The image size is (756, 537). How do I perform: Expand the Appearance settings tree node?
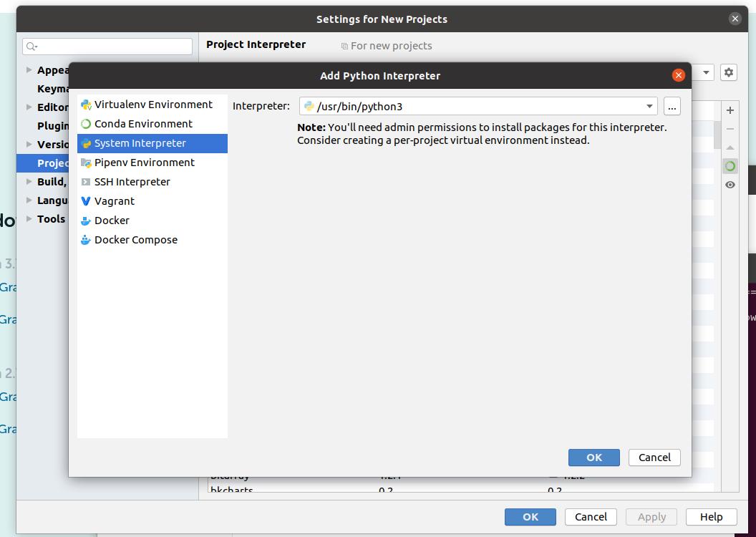(29, 70)
